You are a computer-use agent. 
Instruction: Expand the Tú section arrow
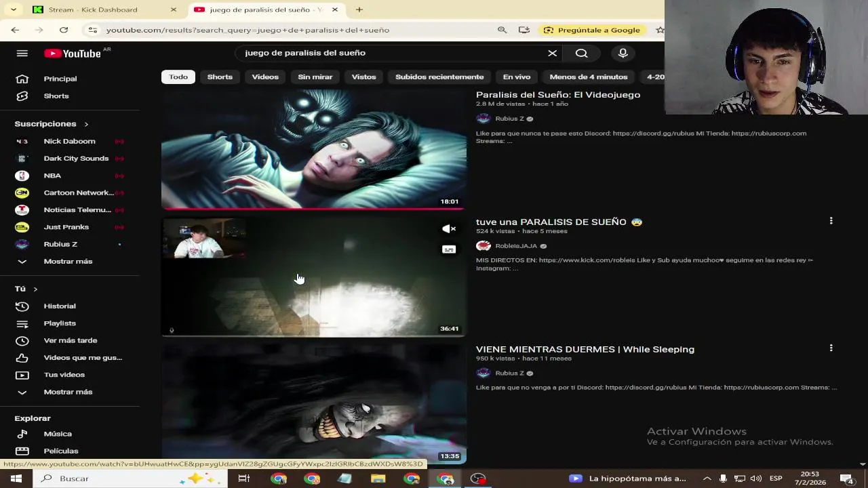click(35, 289)
